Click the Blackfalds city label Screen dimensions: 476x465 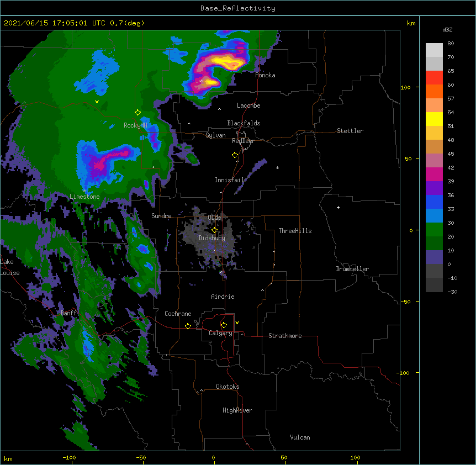(x=244, y=123)
